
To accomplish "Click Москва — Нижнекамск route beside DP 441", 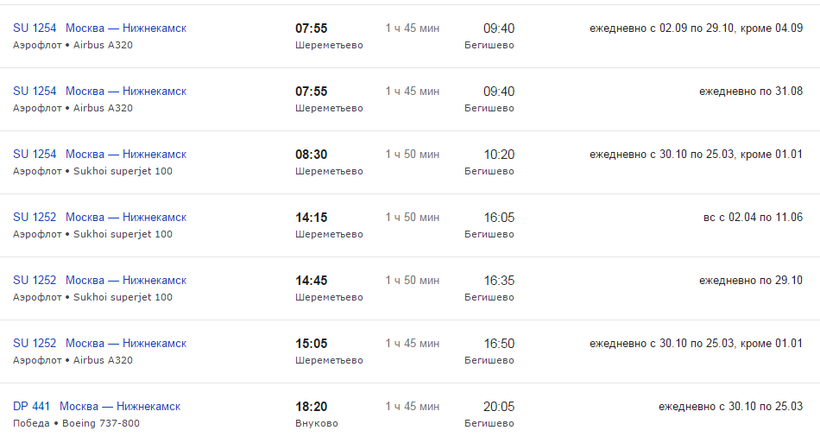I will (x=120, y=406).
